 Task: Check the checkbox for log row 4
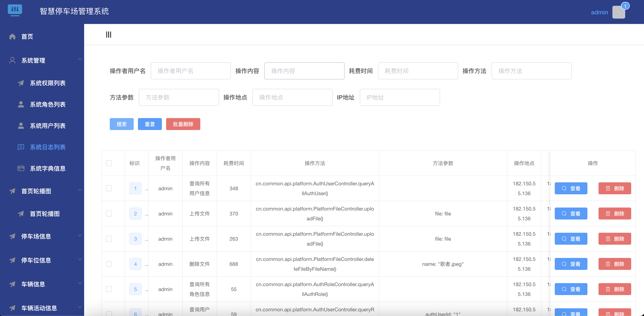[109, 264]
